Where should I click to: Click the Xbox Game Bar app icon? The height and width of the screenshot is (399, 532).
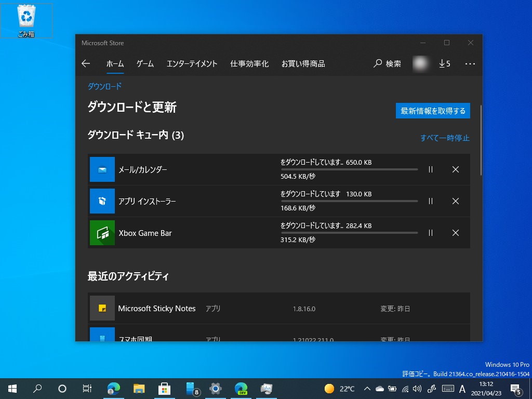pyautogui.click(x=102, y=233)
